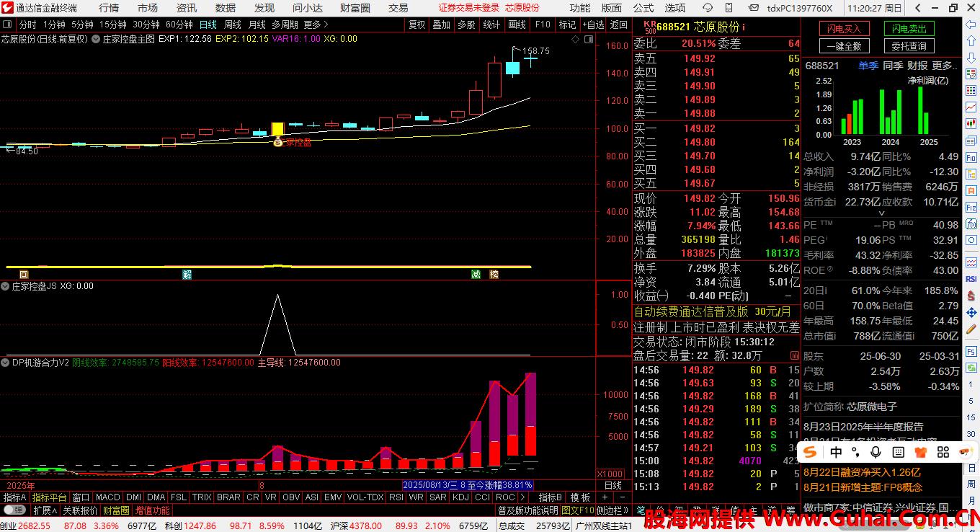The height and width of the screenshot is (532, 980).
Task: Switch the Chinese 中 input mode icon
Action: click(836, 452)
